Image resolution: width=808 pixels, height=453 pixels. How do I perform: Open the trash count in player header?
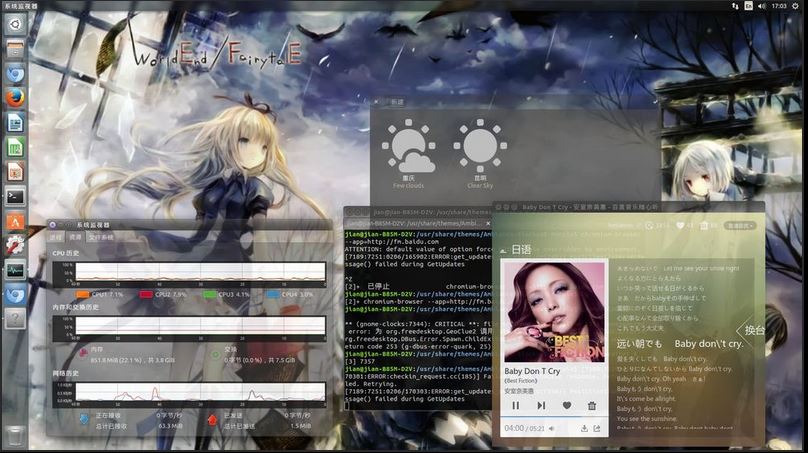708,226
